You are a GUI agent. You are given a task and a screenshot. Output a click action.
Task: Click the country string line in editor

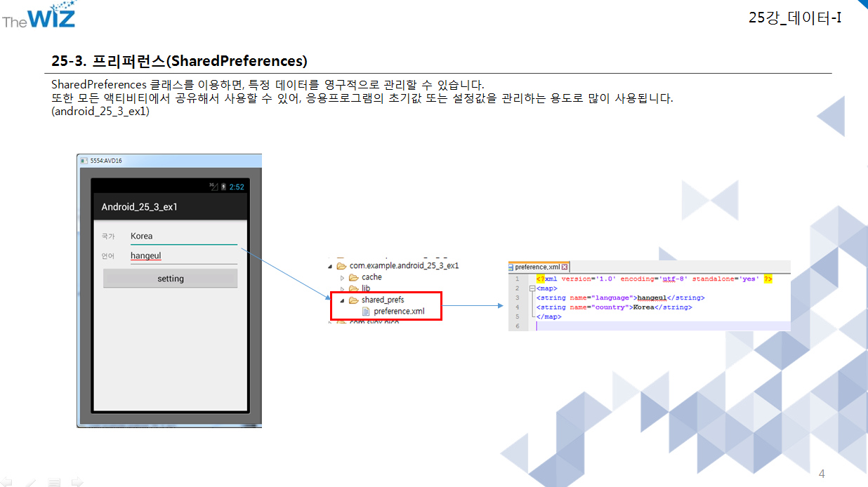614,307
